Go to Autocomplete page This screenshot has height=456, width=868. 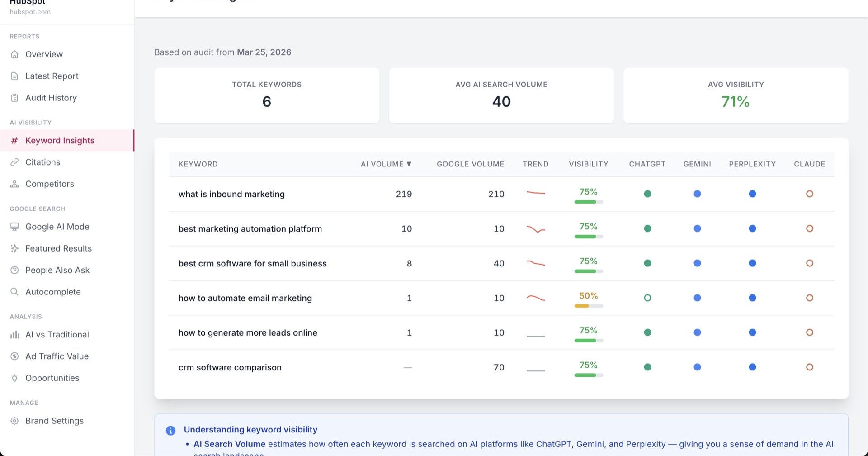click(x=67, y=292)
